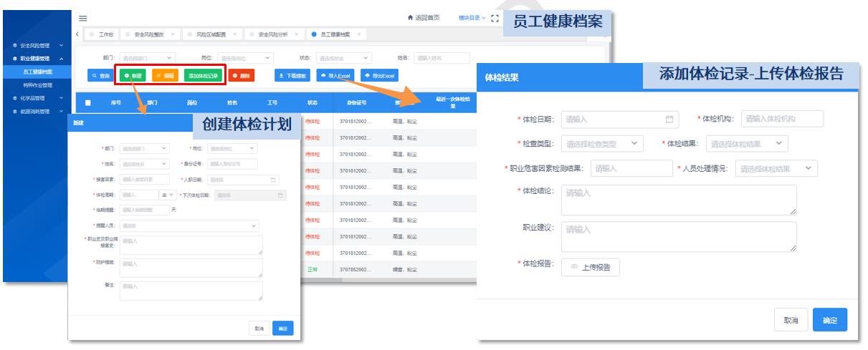Click the 查询 search button
868x350 pixels.
click(x=100, y=75)
